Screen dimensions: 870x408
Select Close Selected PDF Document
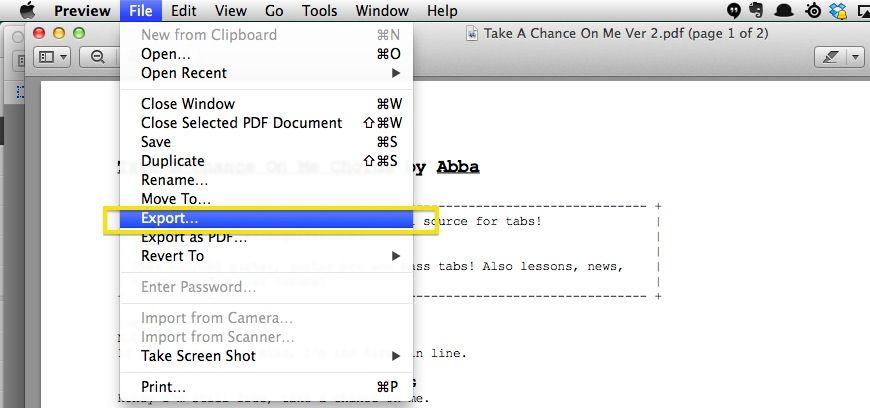click(x=241, y=123)
